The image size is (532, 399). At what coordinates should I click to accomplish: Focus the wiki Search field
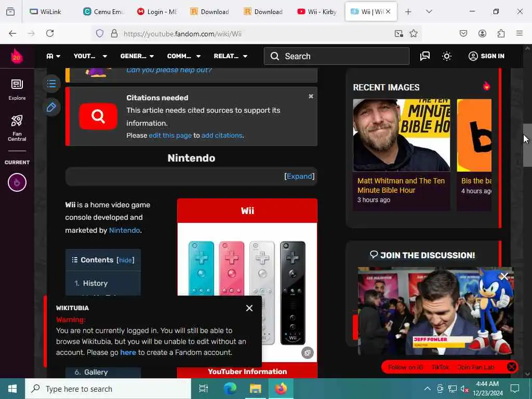[x=337, y=56]
